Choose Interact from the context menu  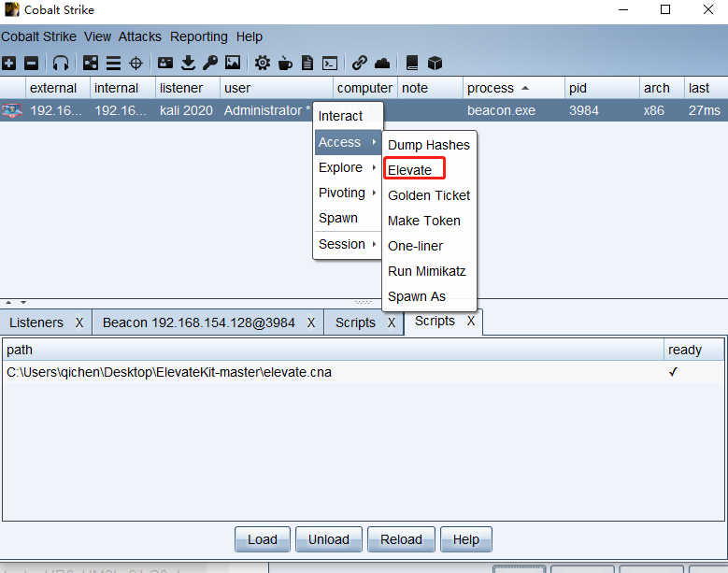coord(348,116)
